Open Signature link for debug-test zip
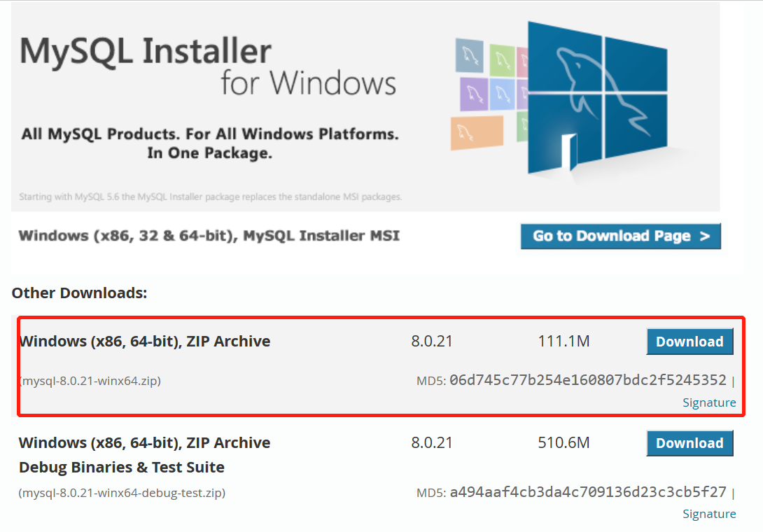Screen dimensions: 763x532 [709, 514]
